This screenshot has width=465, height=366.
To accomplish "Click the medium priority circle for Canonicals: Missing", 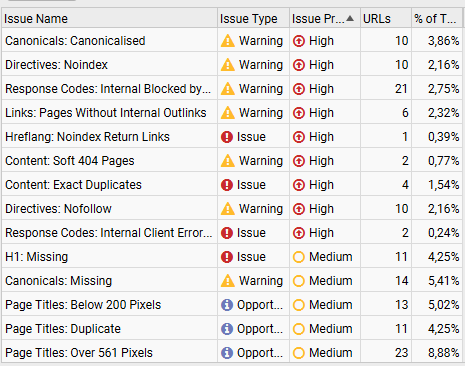I will coord(299,281).
